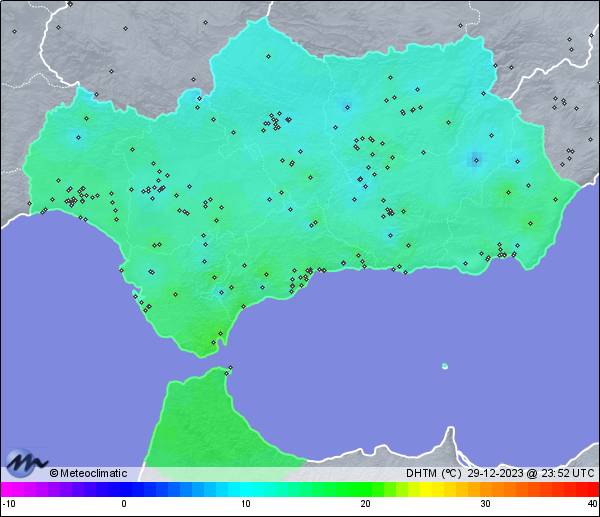The height and width of the screenshot is (517, 600).
Task: Click the 20 value on temperature scale
Action: click(x=365, y=504)
